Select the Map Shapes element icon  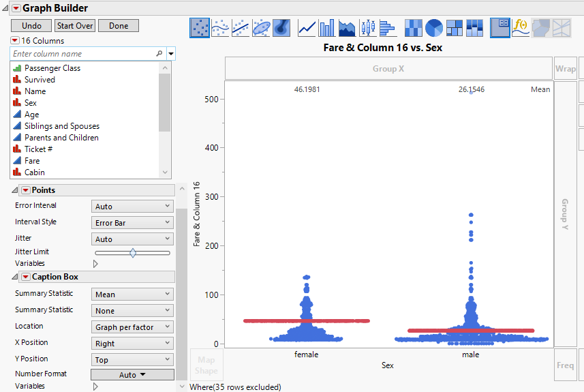pyautogui.click(x=541, y=28)
